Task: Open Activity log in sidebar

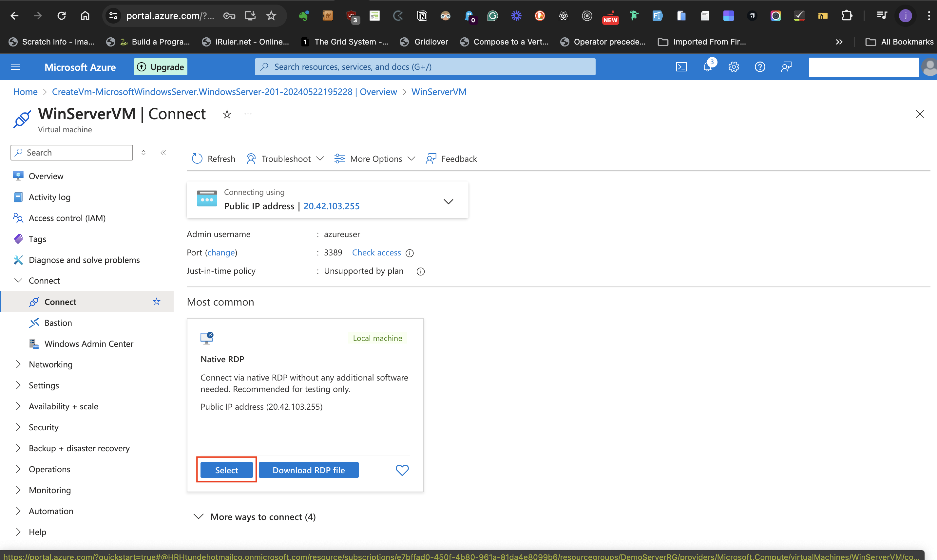Action: pyautogui.click(x=49, y=197)
